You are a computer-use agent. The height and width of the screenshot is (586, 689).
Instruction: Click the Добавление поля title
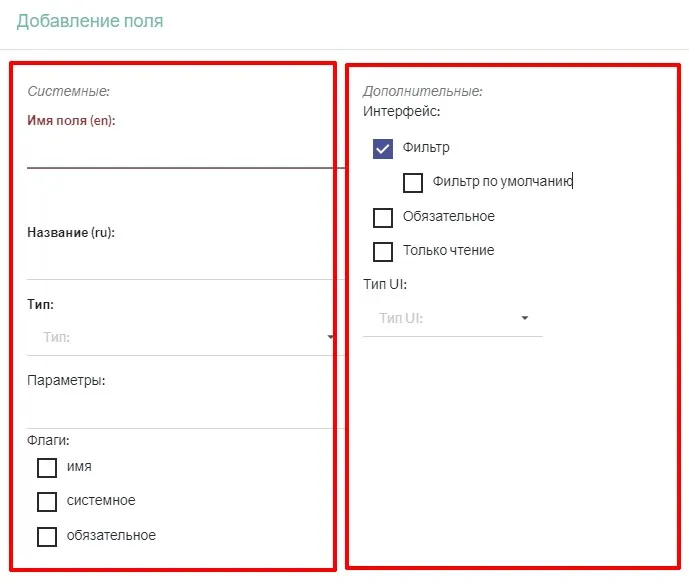(90, 21)
